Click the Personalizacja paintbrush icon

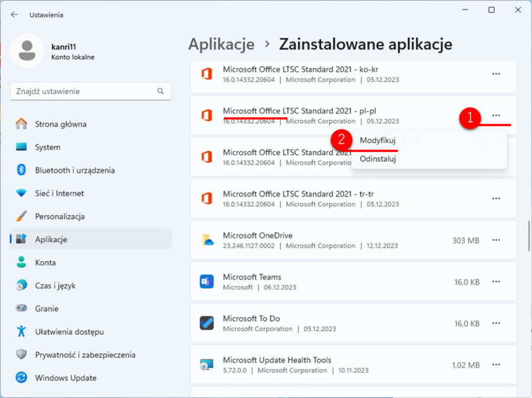point(21,216)
